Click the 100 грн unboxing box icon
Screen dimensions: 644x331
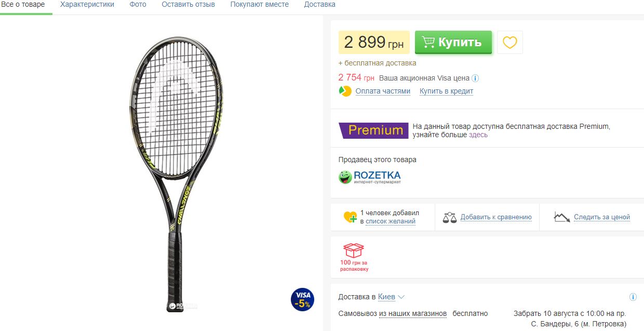354,250
